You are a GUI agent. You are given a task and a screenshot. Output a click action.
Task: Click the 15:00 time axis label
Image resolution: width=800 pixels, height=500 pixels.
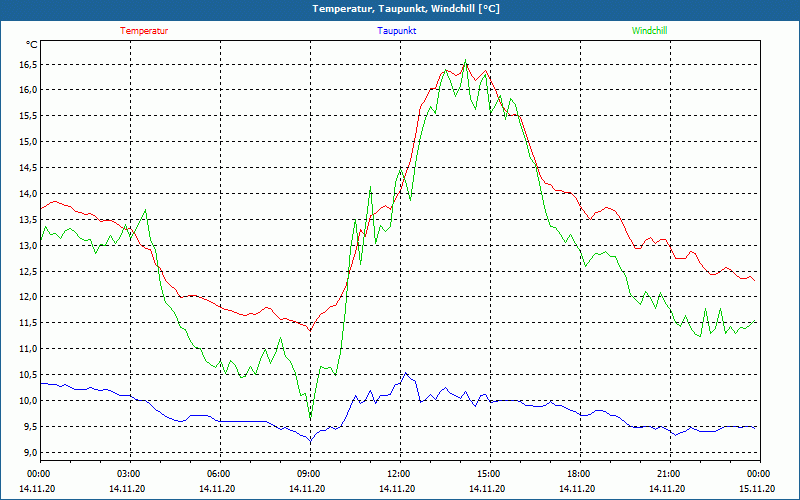488,473
